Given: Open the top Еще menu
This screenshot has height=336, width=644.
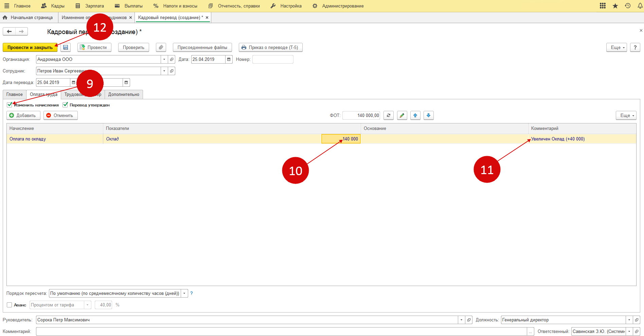Looking at the screenshot, I should (616, 47).
